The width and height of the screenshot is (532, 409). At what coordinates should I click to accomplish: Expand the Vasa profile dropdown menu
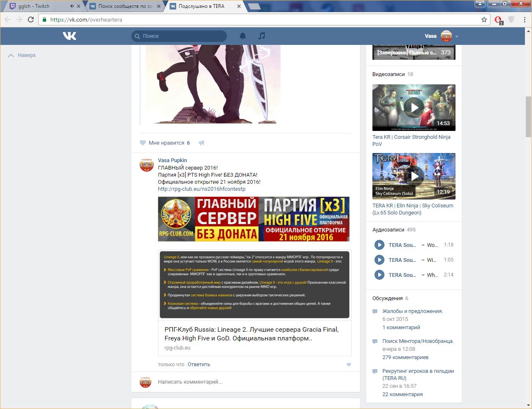point(457,37)
